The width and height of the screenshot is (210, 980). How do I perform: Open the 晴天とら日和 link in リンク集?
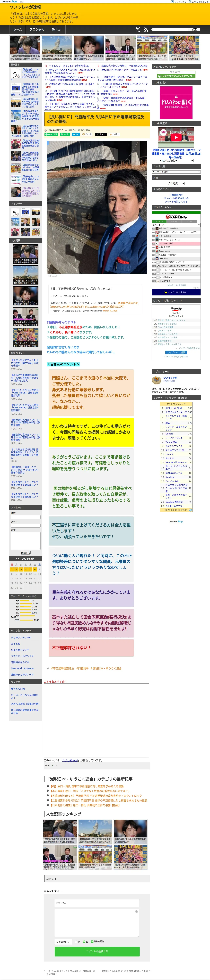[18, 689]
